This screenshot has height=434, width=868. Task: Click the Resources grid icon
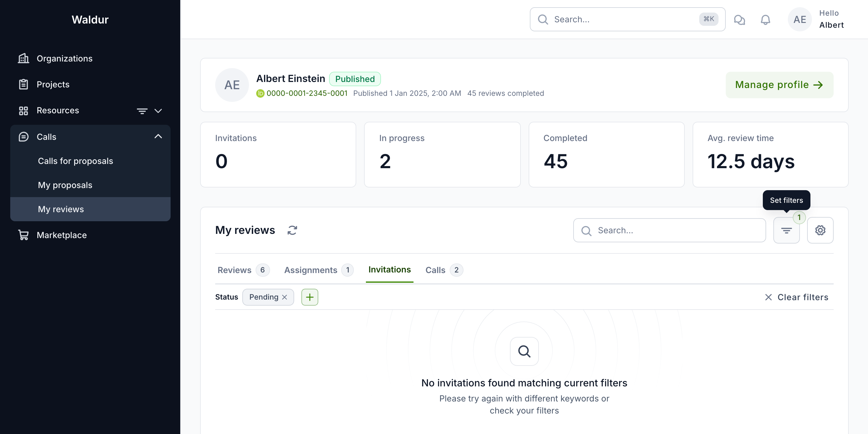click(x=23, y=111)
